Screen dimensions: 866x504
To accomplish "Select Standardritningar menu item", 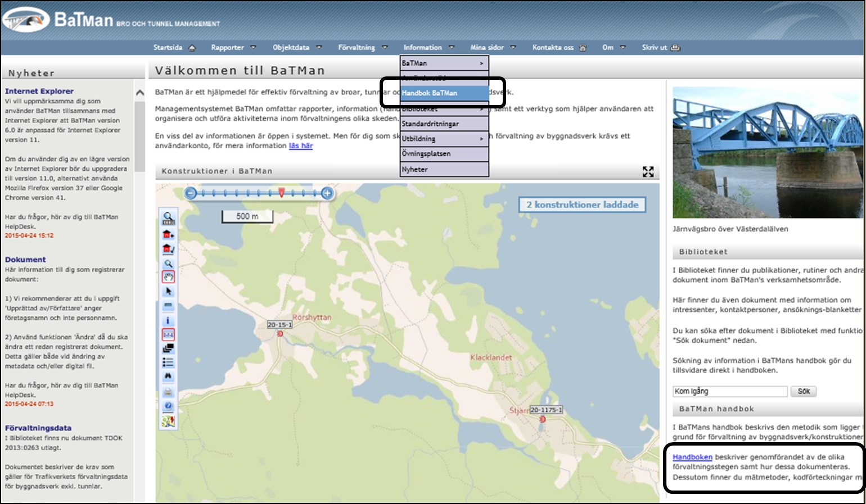I will [x=444, y=124].
